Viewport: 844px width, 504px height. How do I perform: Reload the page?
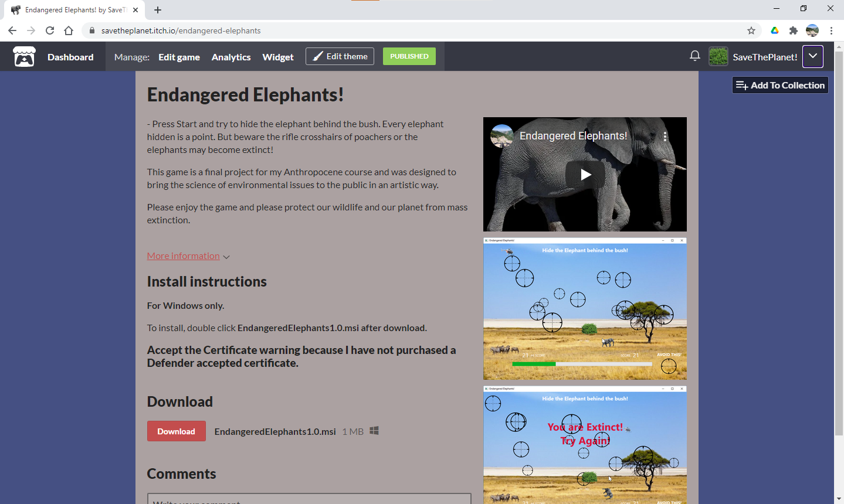(50, 30)
